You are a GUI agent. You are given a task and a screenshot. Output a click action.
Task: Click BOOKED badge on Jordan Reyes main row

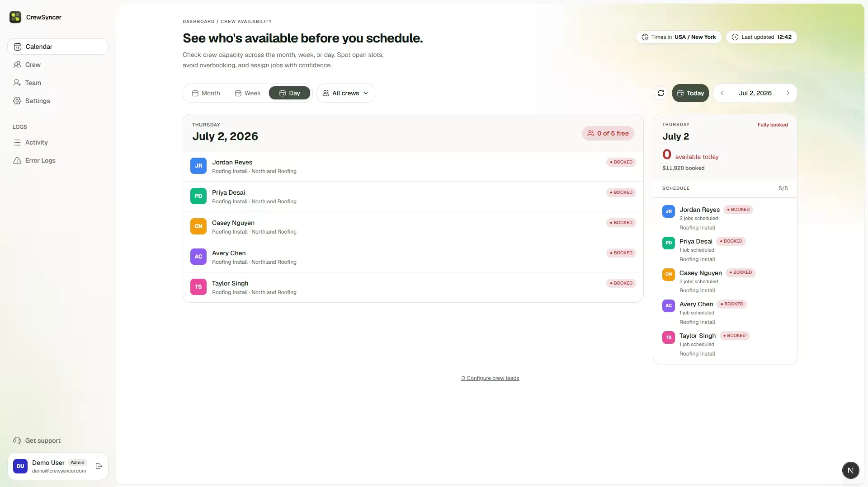pos(621,162)
